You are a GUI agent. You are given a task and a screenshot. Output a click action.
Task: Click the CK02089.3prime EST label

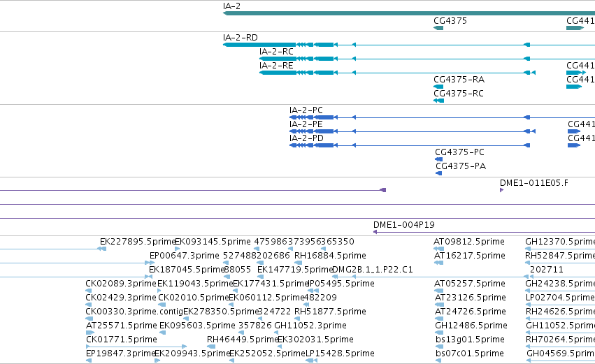click(121, 284)
